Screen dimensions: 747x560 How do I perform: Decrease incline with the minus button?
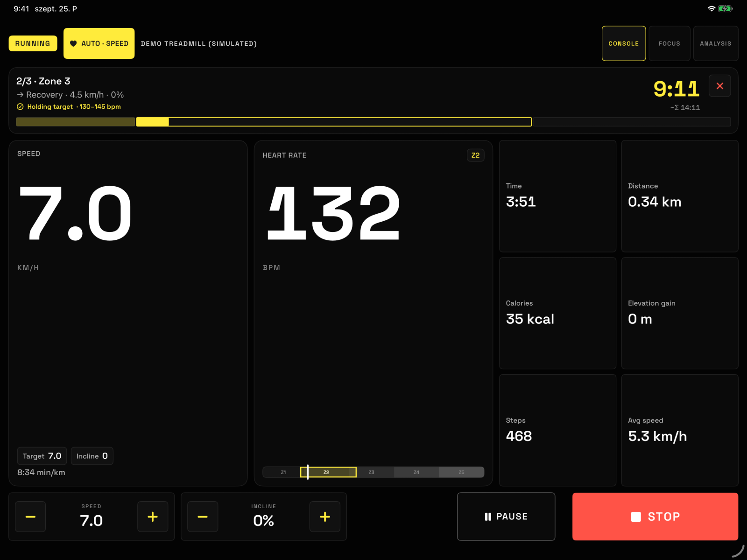point(203,517)
